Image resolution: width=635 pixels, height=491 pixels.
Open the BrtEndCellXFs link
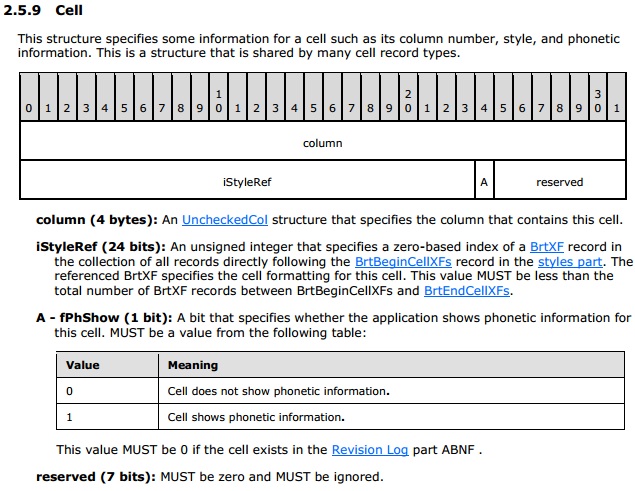[467, 291]
